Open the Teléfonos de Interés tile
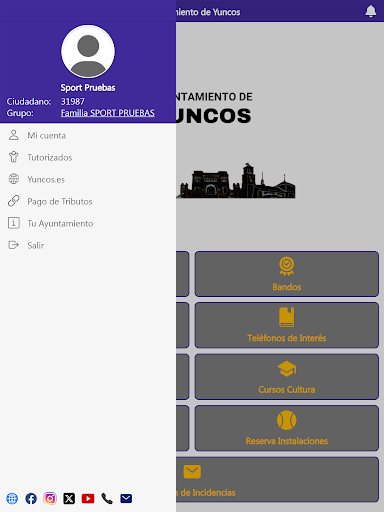Viewport: 384px width, 512px height. [287, 325]
